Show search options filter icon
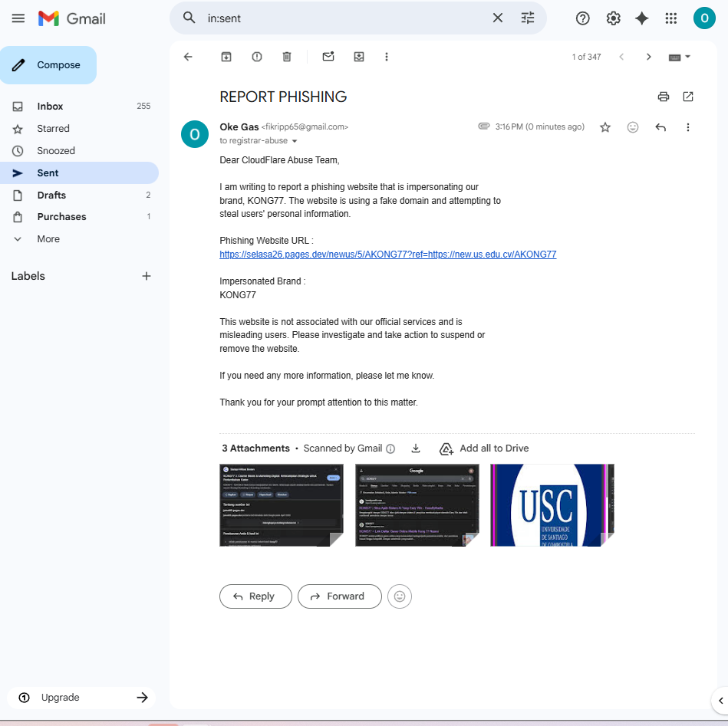 tap(528, 18)
